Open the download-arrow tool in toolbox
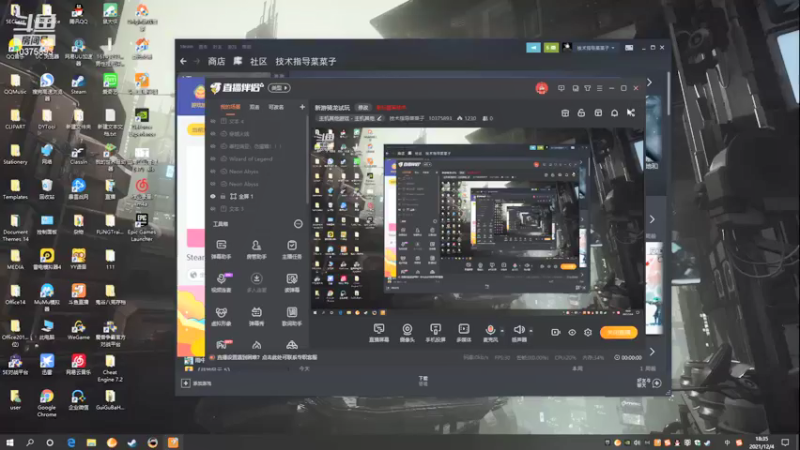Viewport: 800px width, 450px height. [256, 283]
